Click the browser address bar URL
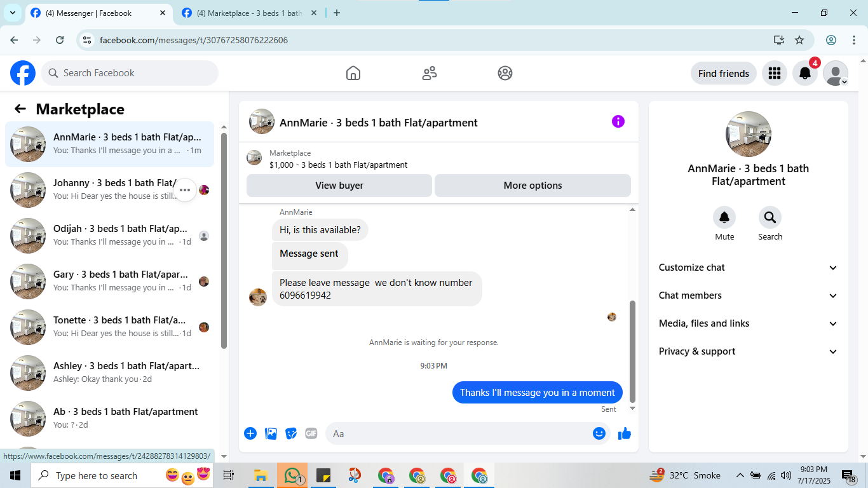Image resolution: width=868 pixels, height=488 pixels. [x=194, y=40]
